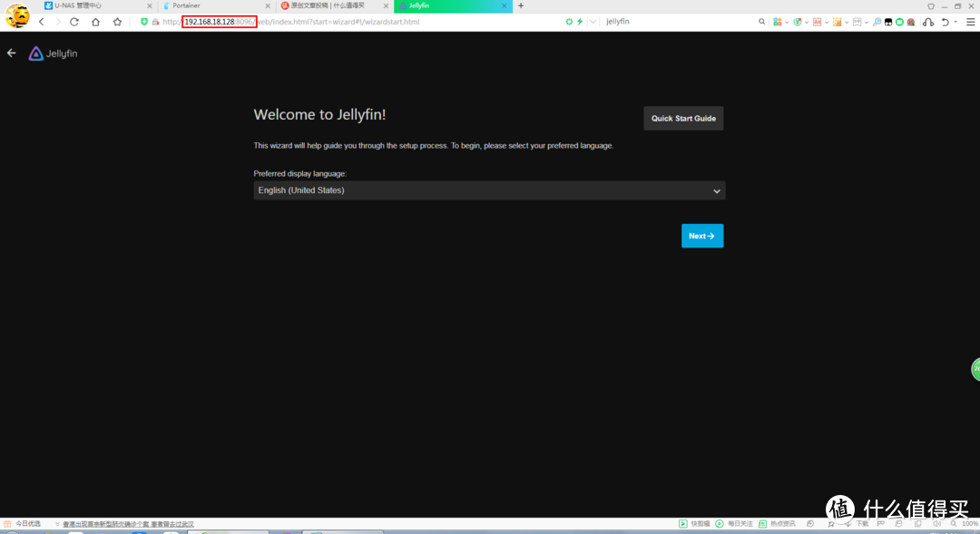Close the U-NAS tab
Image resolution: width=980 pixels, height=534 pixels.
[x=150, y=5]
